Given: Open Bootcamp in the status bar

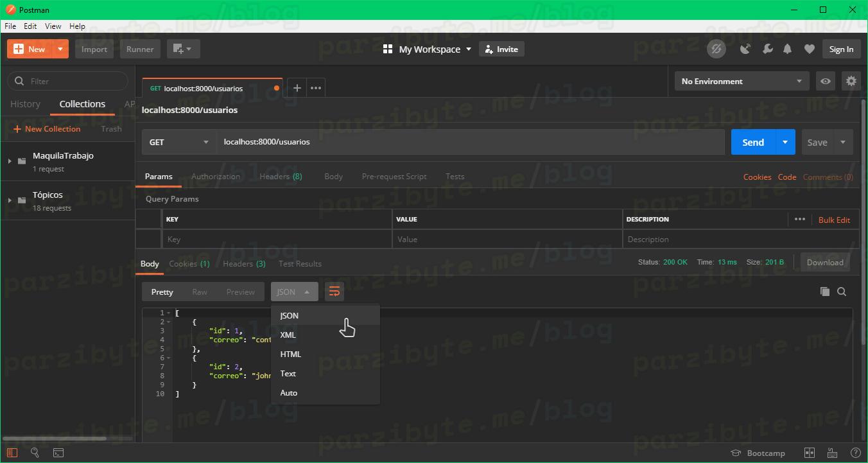Looking at the screenshot, I should (x=758, y=453).
